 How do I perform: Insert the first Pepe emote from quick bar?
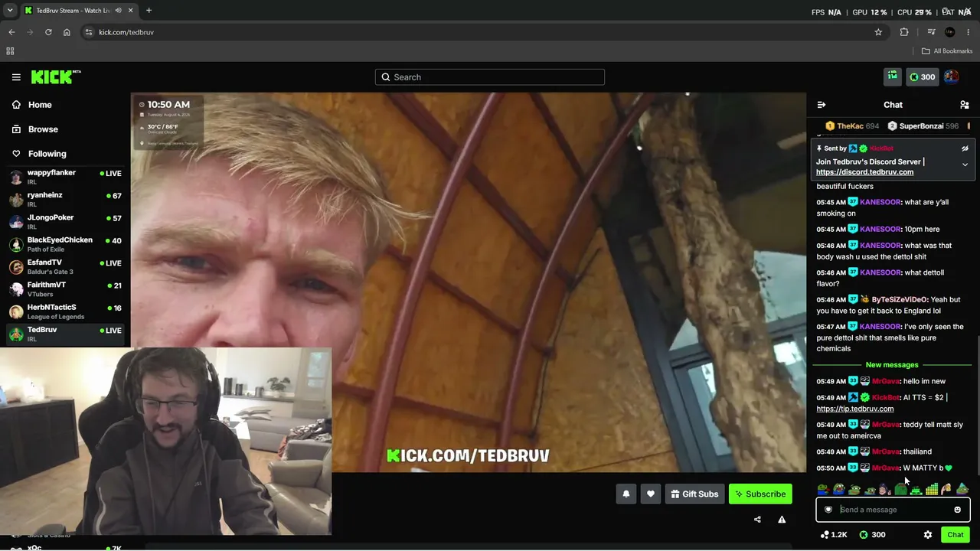pyautogui.click(x=823, y=489)
